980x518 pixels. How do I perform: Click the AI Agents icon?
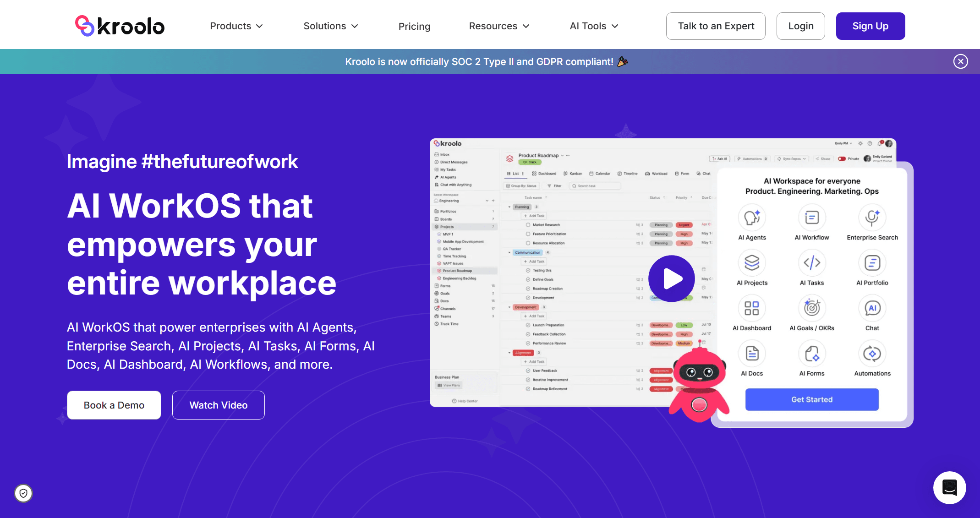[752, 218]
